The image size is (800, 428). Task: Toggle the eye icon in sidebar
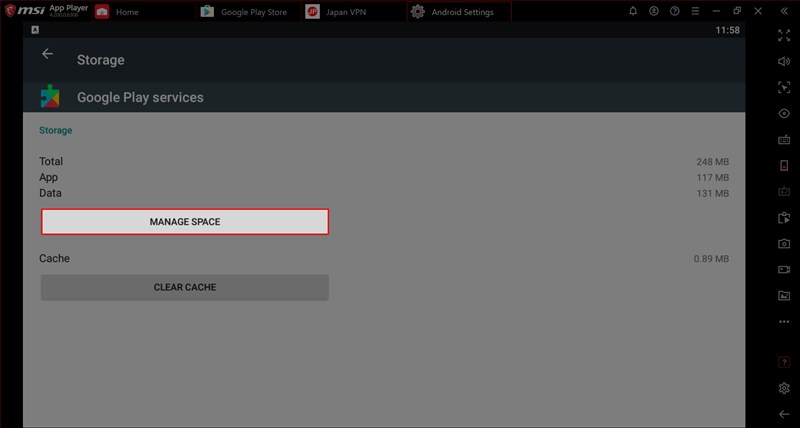[784, 114]
